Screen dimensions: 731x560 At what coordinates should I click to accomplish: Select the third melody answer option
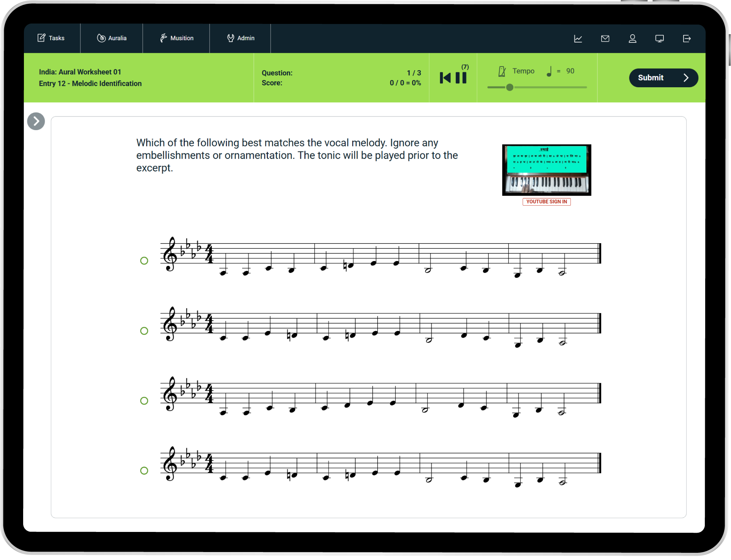click(x=144, y=401)
